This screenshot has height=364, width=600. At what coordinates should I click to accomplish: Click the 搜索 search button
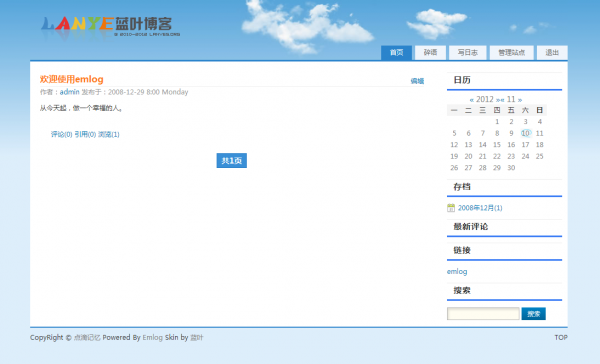click(x=533, y=314)
